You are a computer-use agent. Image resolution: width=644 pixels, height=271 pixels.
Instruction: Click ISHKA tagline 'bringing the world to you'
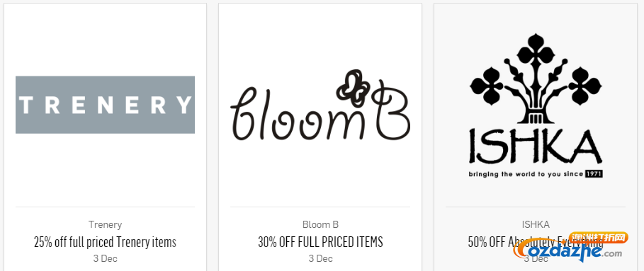[516, 174]
